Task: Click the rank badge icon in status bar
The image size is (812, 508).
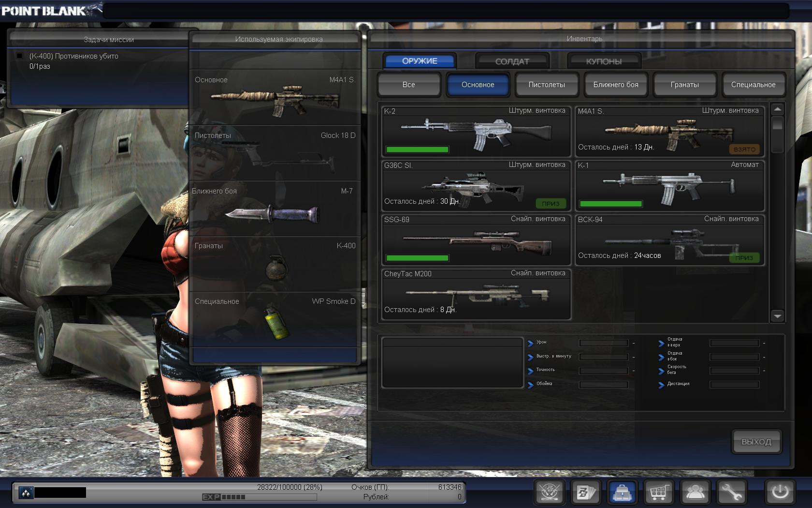Action: tap(26, 493)
